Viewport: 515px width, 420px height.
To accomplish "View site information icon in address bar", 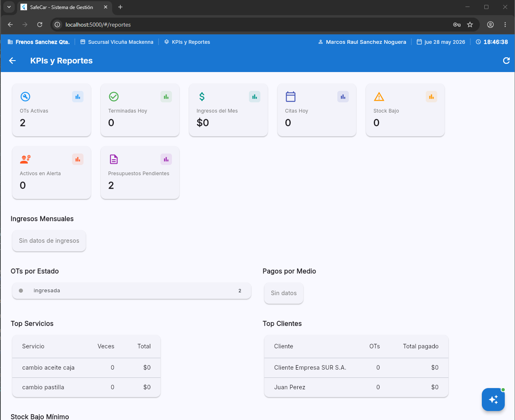I will tap(57, 25).
